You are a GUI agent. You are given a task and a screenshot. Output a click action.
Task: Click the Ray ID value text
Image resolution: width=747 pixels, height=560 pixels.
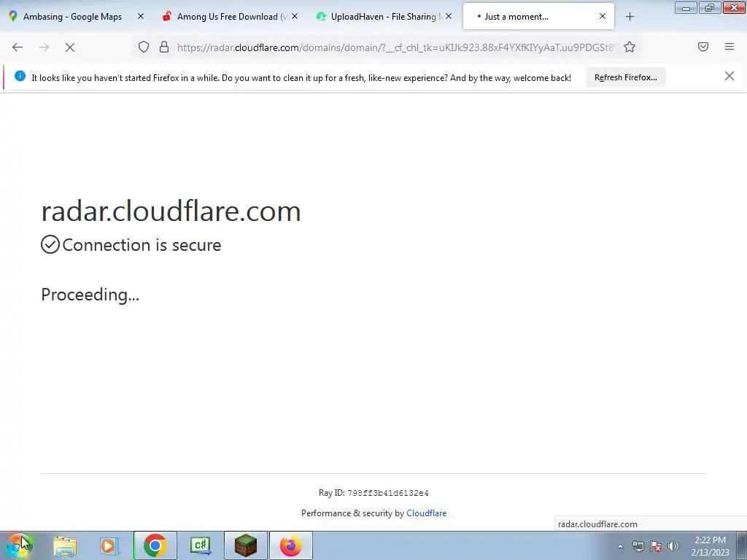(x=388, y=493)
